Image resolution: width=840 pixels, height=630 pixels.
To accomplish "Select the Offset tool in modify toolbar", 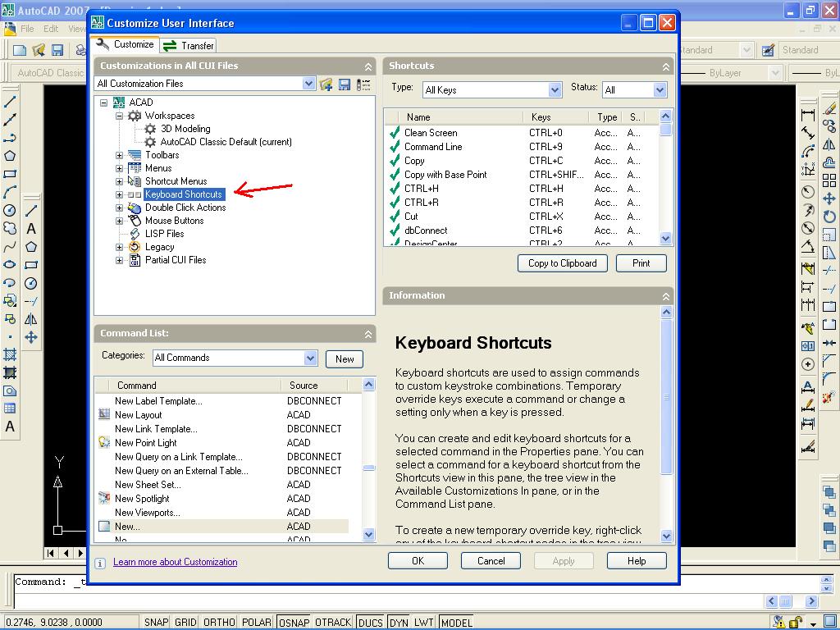I will [x=830, y=162].
